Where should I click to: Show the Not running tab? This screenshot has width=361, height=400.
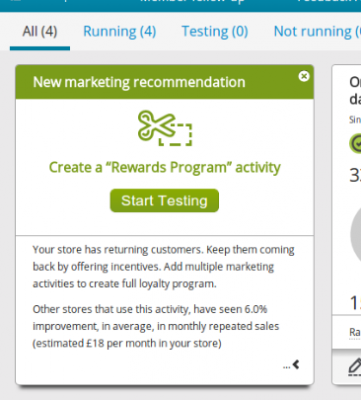pyautogui.click(x=317, y=32)
